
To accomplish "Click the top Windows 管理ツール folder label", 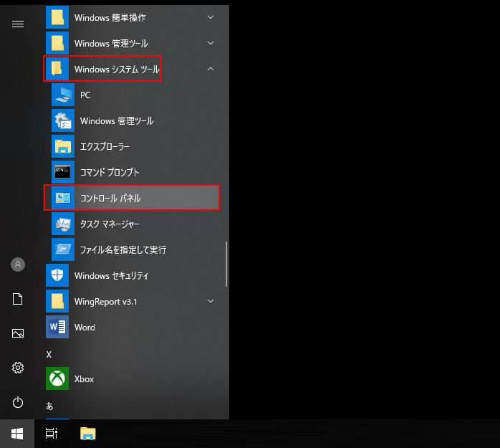I will click(111, 44).
